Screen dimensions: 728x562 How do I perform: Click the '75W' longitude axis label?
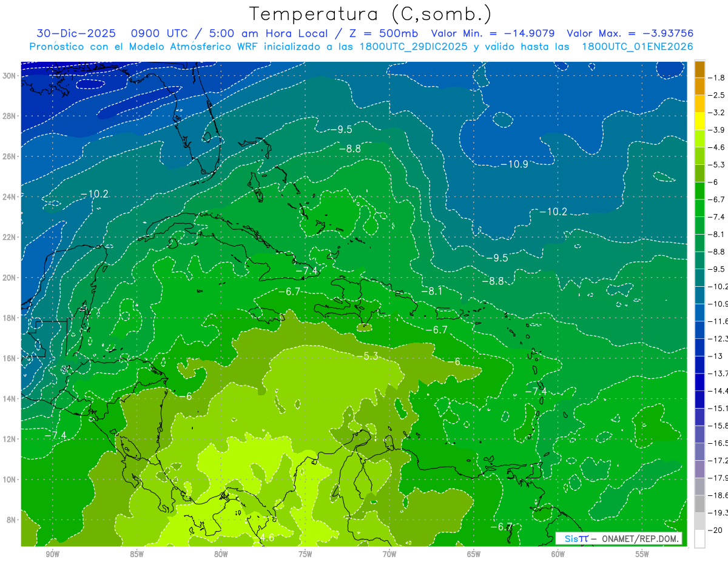[x=305, y=554]
